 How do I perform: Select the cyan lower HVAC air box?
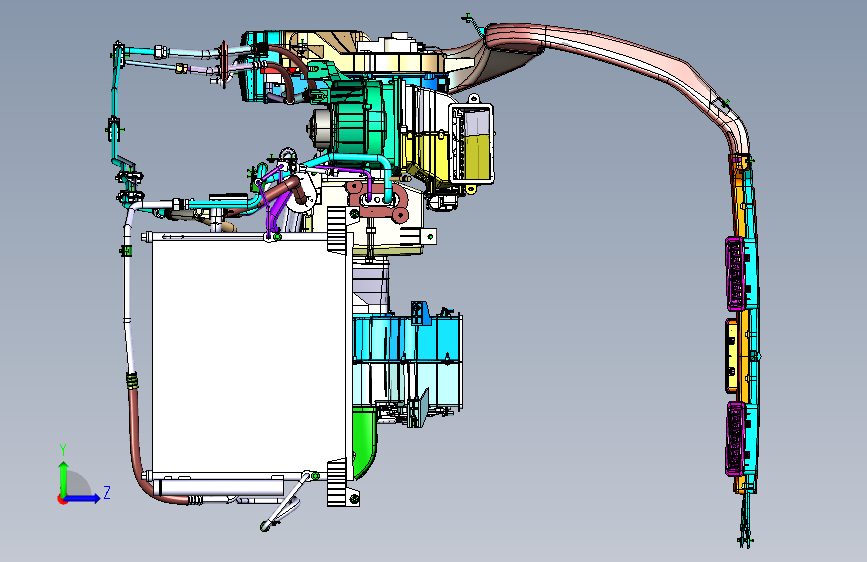pyautogui.click(x=406, y=360)
